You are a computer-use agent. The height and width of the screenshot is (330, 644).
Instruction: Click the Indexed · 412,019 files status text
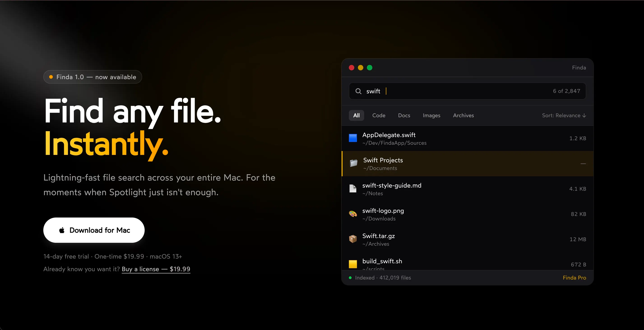click(x=383, y=278)
